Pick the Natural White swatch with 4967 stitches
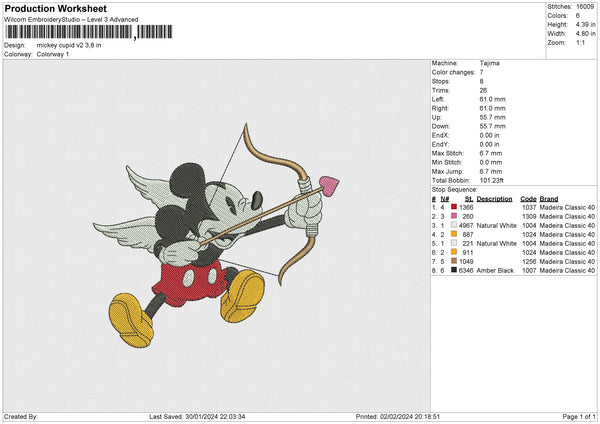This screenshot has width=600, height=424. coord(454,225)
